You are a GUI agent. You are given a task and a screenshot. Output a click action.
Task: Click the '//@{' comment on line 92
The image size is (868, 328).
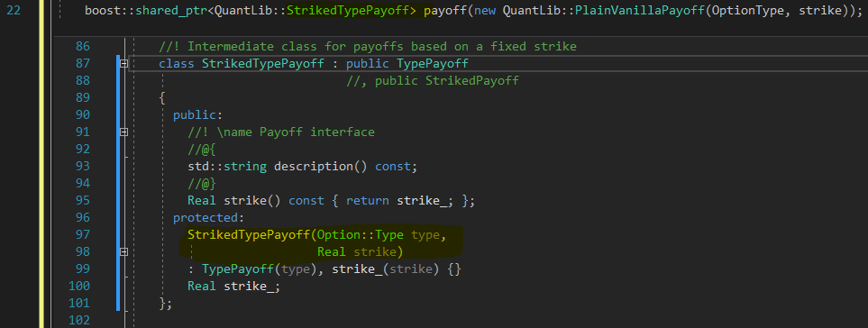[x=202, y=150]
